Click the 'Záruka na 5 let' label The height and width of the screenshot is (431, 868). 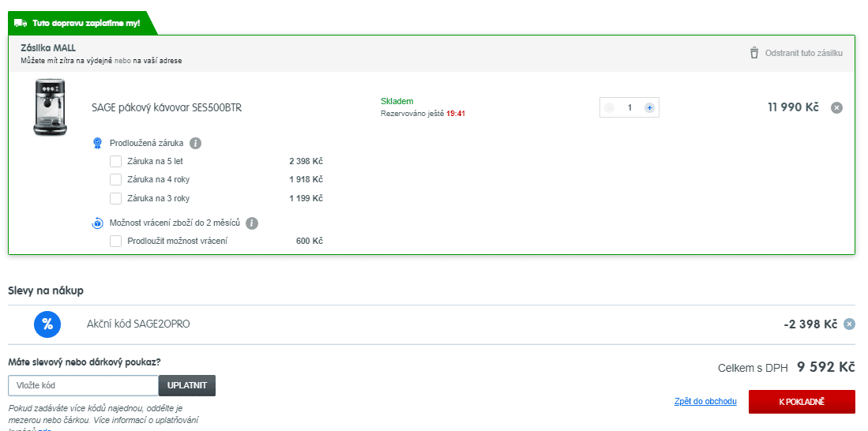[x=155, y=162]
